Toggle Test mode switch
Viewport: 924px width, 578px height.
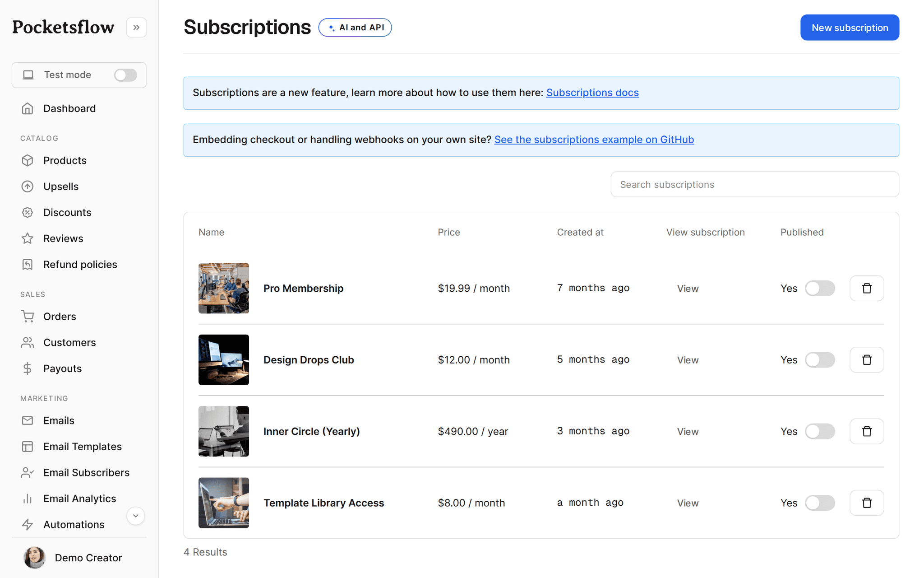pos(125,75)
